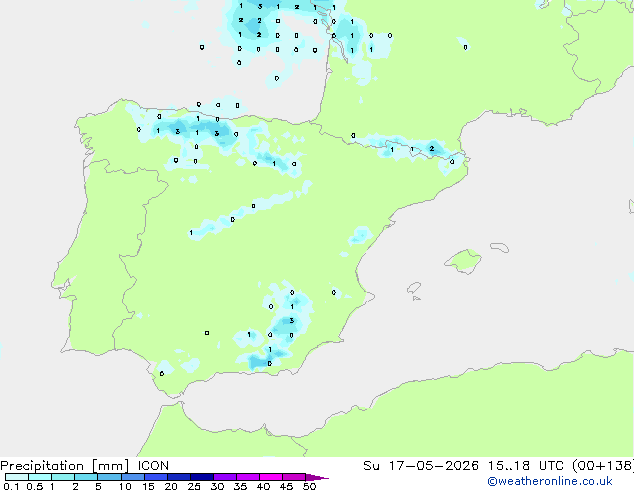The image size is (634, 490).
Task: Select the 30–35 mm purple legend swatch
Action: pos(225,477)
